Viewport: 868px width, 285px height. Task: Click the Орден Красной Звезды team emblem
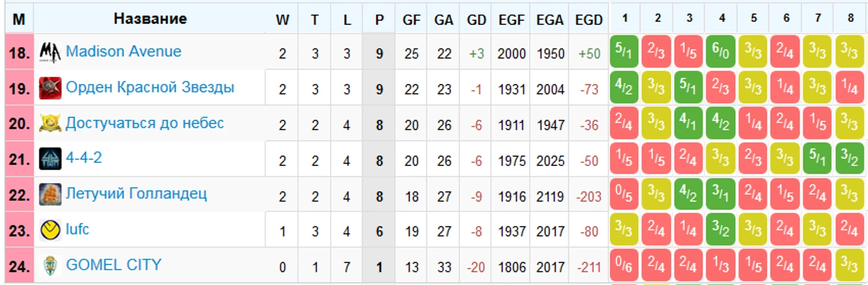tap(50, 88)
